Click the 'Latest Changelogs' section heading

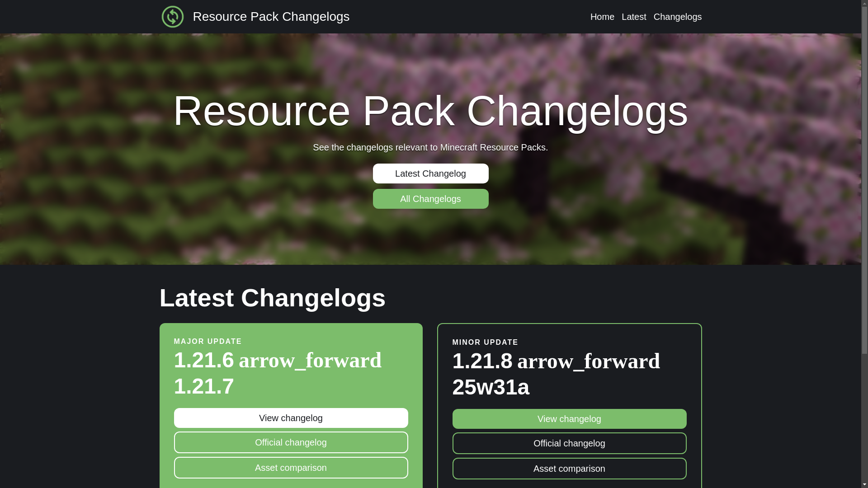tap(272, 298)
